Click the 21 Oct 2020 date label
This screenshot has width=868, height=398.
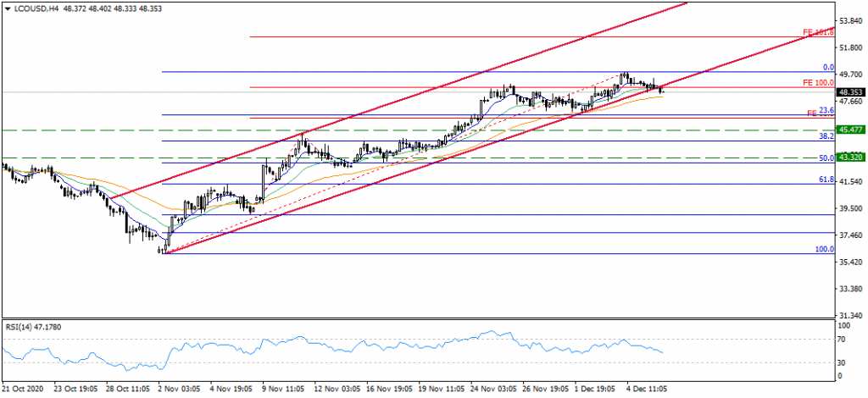[x=21, y=389]
